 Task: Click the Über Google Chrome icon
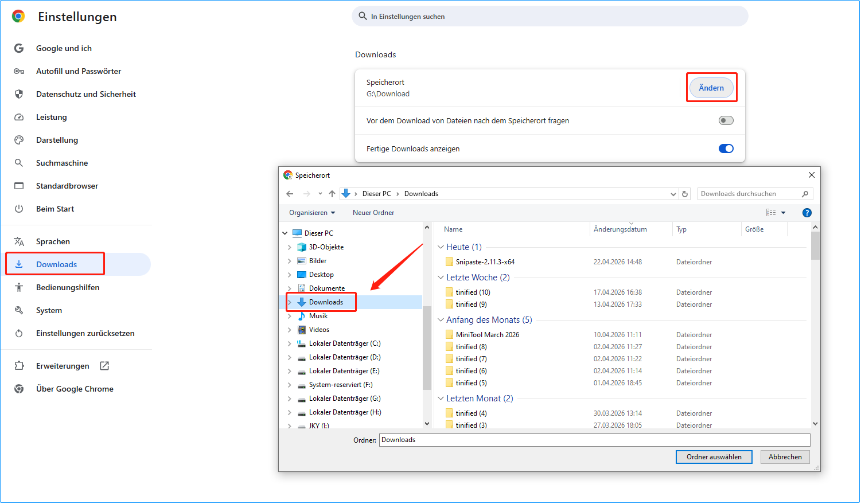(x=19, y=389)
